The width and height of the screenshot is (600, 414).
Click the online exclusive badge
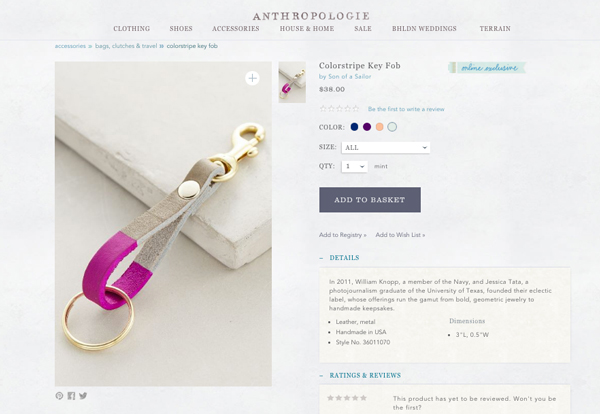pos(487,68)
